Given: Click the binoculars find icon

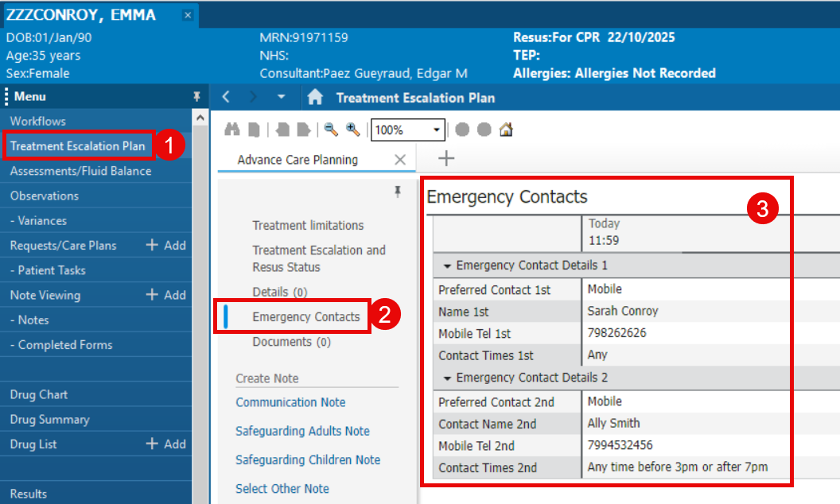Looking at the screenshot, I should pos(232,130).
